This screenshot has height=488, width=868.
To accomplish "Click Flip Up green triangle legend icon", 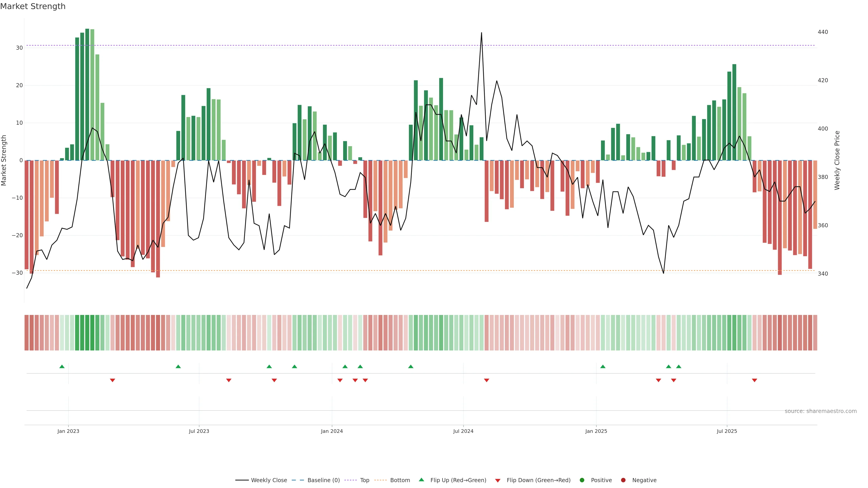I will (421, 480).
